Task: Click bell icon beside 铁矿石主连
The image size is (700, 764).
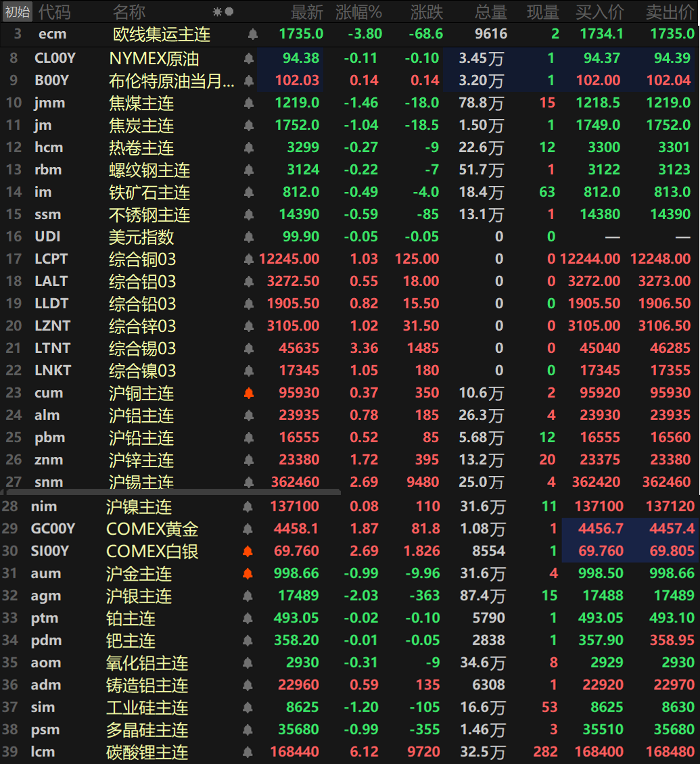Action: pyautogui.click(x=249, y=192)
